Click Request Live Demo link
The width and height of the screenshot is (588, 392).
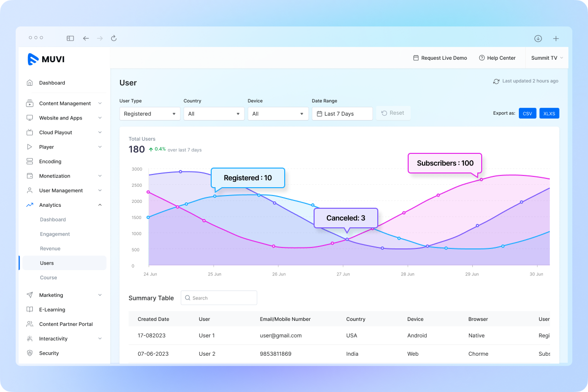coord(440,58)
